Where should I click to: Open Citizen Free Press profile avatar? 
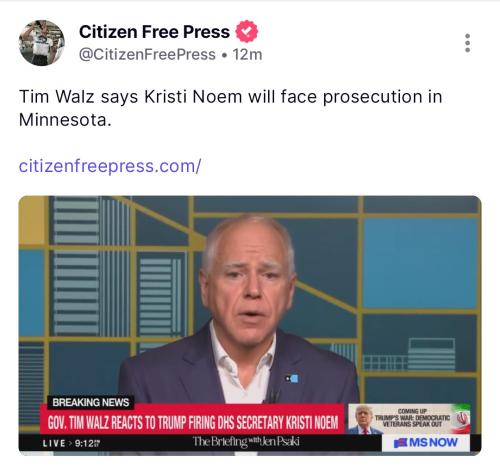coord(42,43)
